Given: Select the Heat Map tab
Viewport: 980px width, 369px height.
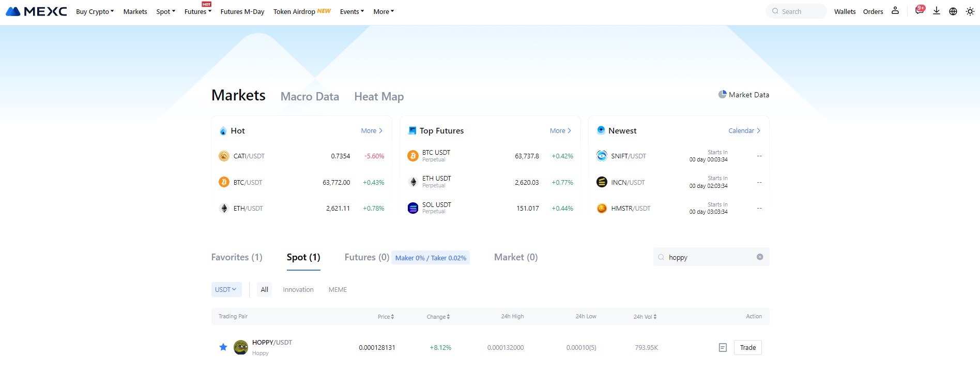Looking at the screenshot, I should (x=379, y=97).
